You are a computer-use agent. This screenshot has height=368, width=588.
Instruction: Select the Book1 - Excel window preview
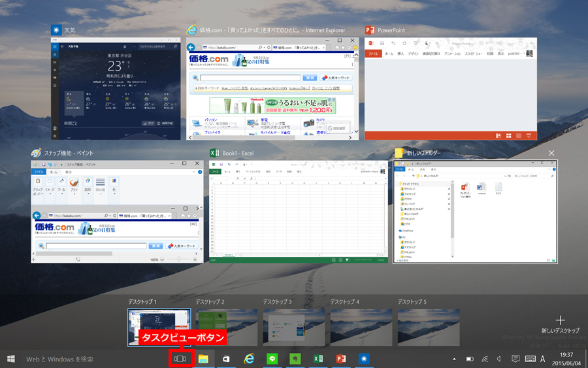point(299,212)
